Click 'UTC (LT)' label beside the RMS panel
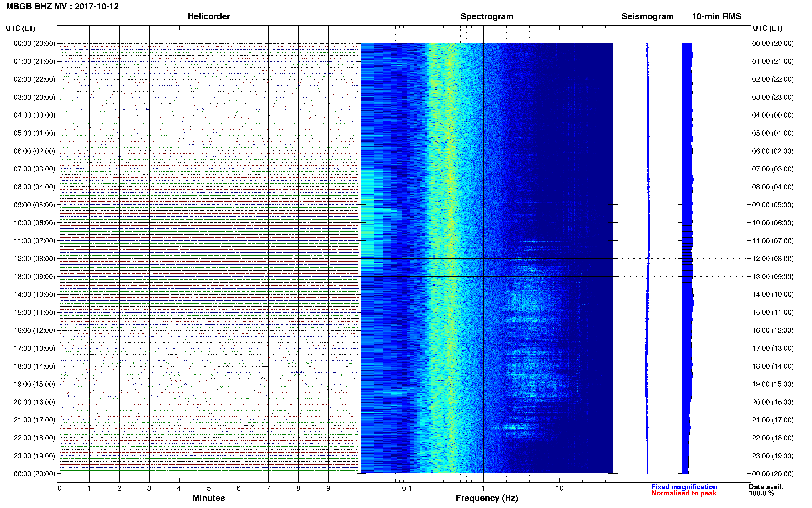The width and height of the screenshot is (812, 508). point(767,28)
